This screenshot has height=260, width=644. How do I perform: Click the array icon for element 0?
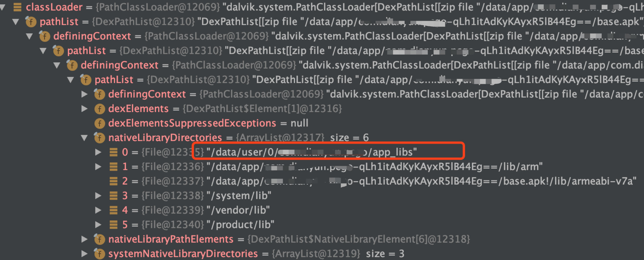tap(113, 152)
